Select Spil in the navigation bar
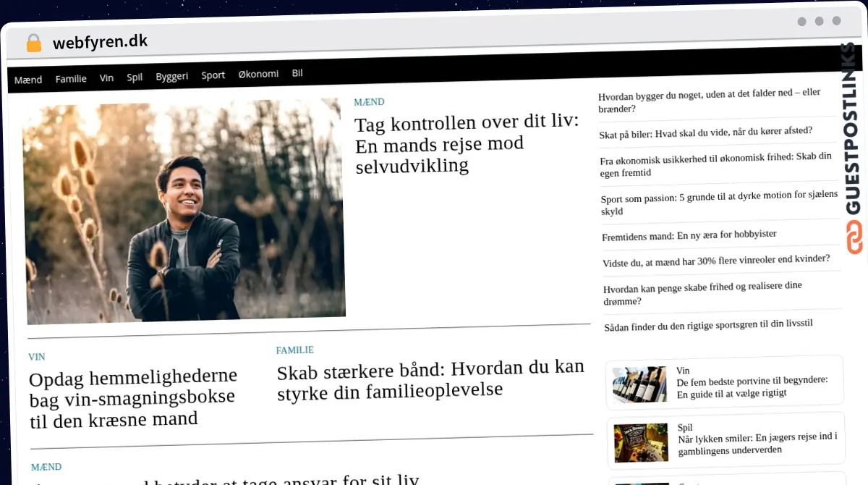The image size is (868, 485). [135, 77]
